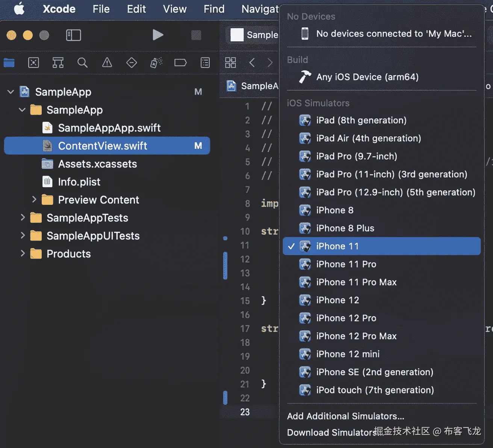Go back in editor history

(252, 62)
